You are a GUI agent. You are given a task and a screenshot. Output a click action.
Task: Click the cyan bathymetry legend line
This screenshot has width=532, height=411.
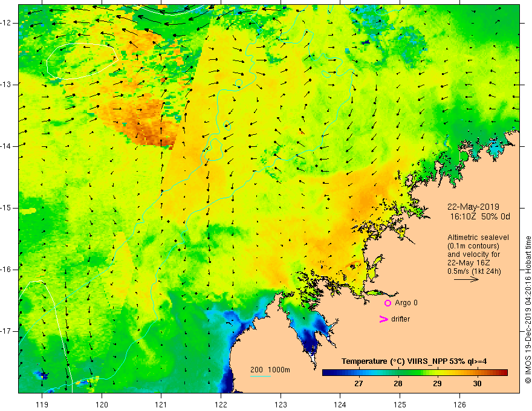(x=260, y=376)
